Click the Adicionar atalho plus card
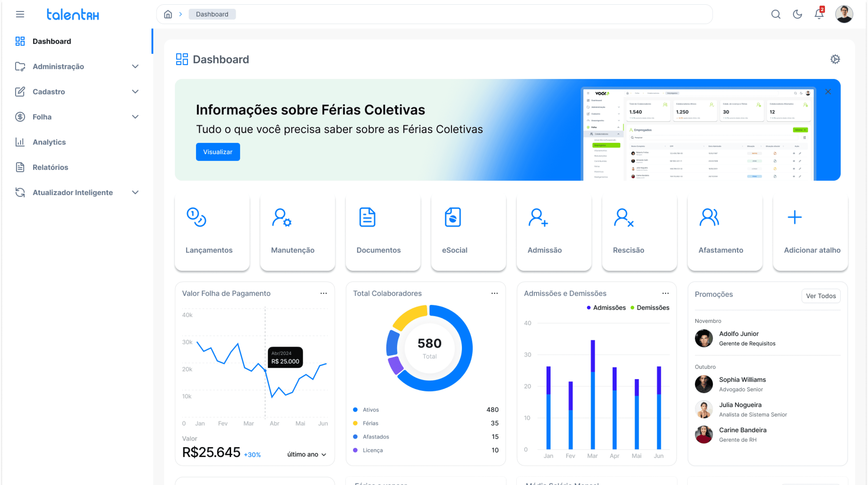The height and width of the screenshot is (485, 868). tap(810, 232)
